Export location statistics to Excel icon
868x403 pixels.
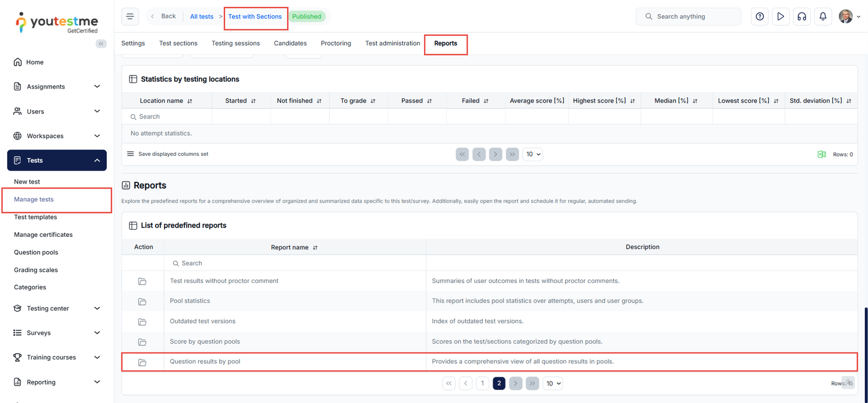coord(821,154)
